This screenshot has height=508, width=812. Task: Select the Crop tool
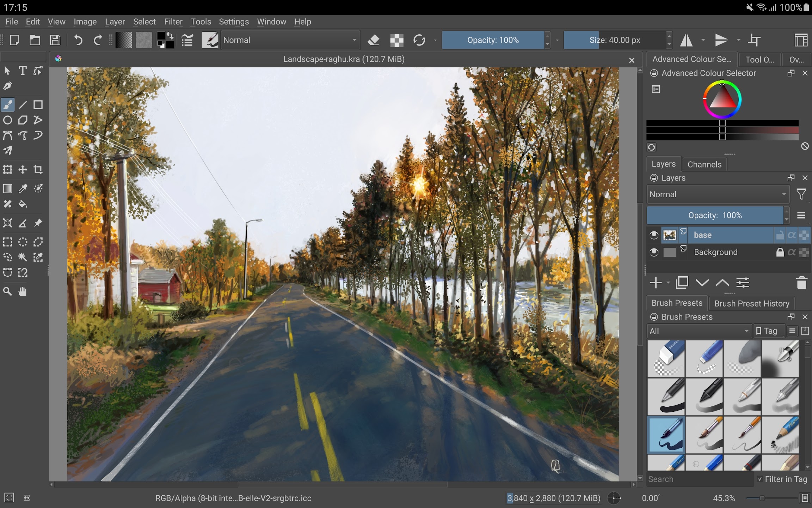37,170
